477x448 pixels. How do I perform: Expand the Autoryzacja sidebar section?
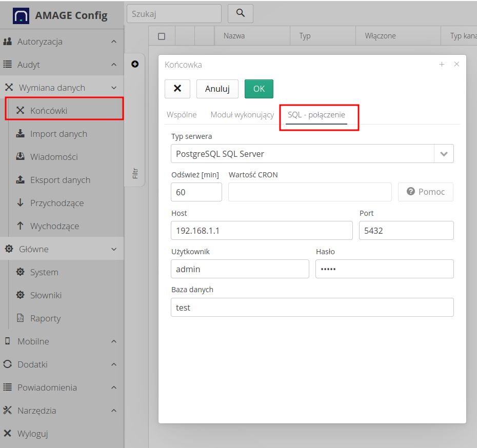coord(62,42)
